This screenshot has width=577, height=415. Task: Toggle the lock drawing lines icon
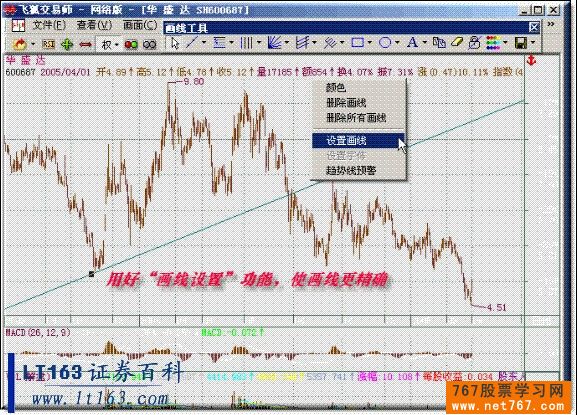tap(474, 43)
